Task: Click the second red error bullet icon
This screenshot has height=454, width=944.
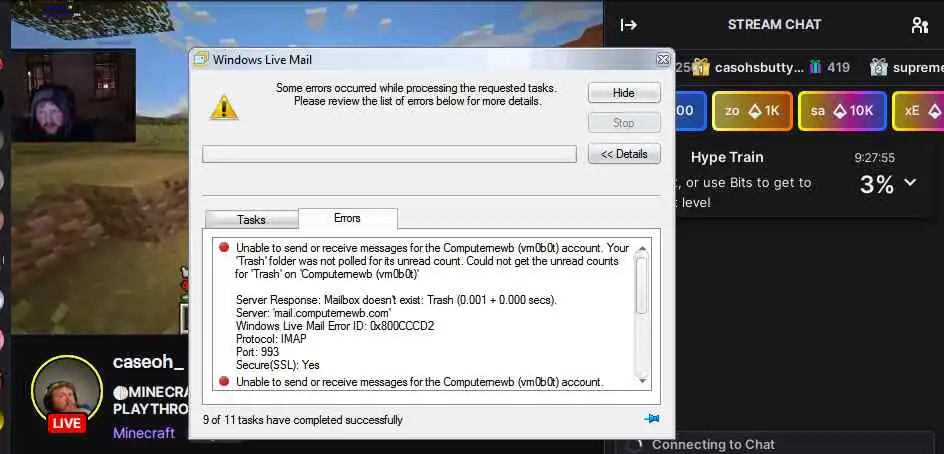Action: [224, 381]
